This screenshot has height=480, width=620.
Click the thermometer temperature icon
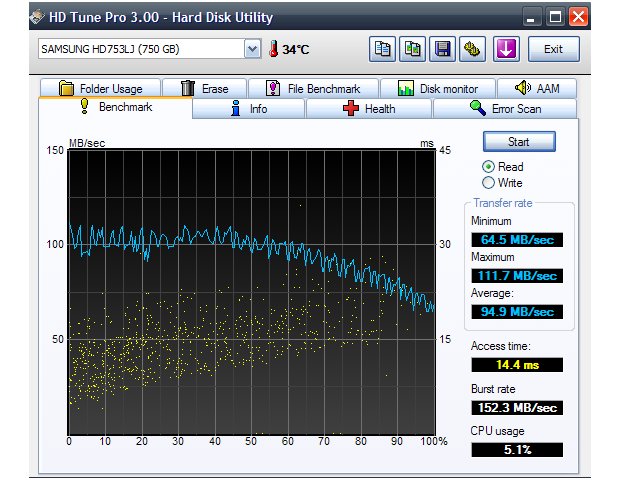click(273, 49)
